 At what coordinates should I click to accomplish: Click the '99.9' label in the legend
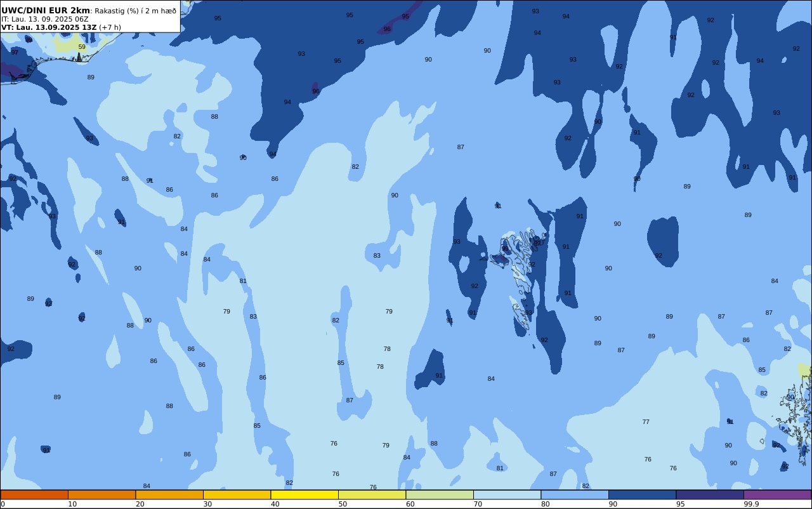click(x=752, y=504)
